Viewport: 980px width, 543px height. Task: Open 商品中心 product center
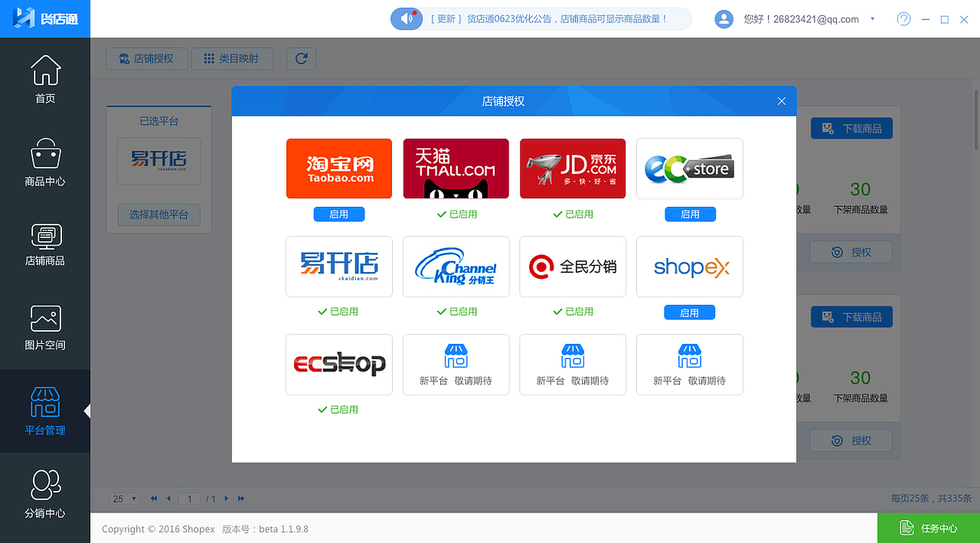(45, 162)
